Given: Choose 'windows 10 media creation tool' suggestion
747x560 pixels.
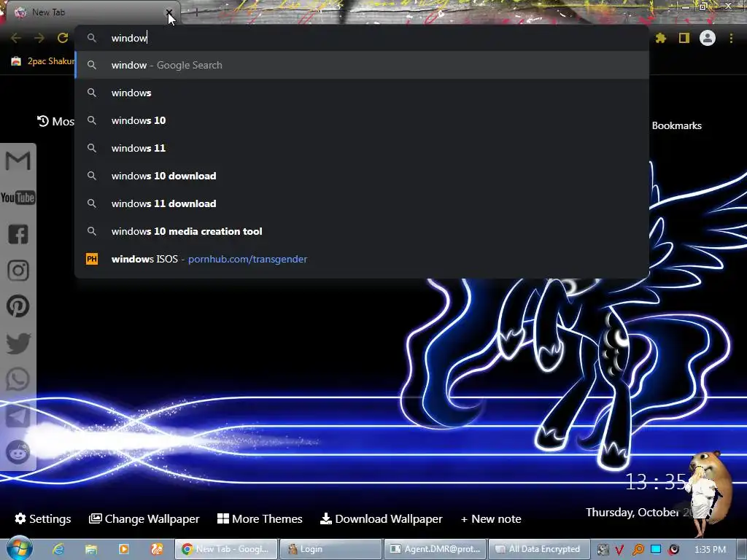Looking at the screenshot, I should pos(362,231).
